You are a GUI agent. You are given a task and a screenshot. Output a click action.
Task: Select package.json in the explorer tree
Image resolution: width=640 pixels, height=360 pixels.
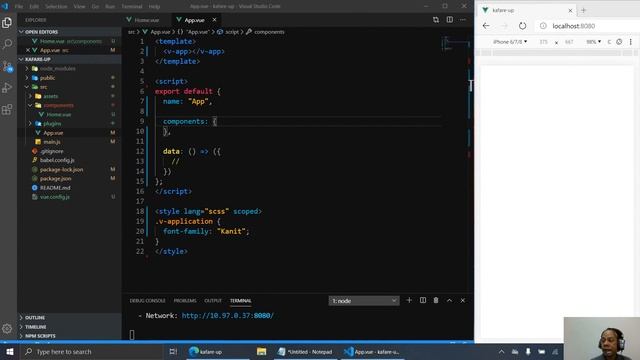56,179
